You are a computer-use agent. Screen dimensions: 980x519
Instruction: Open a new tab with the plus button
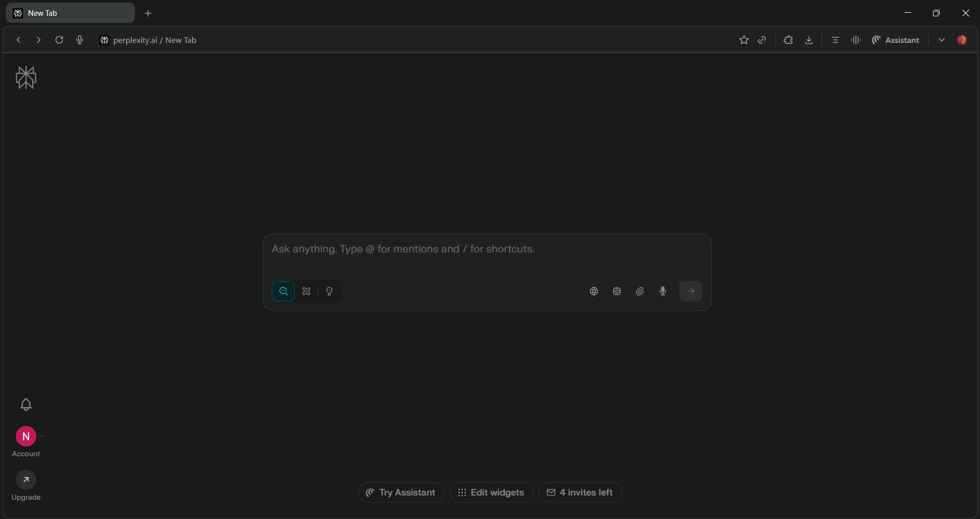(148, 13)
